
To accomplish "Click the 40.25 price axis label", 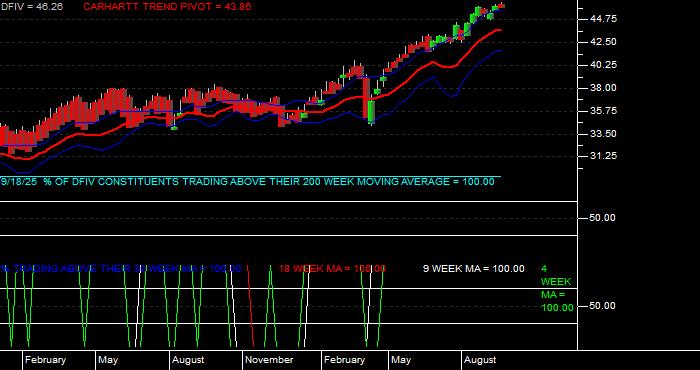I will coord(604,65).
